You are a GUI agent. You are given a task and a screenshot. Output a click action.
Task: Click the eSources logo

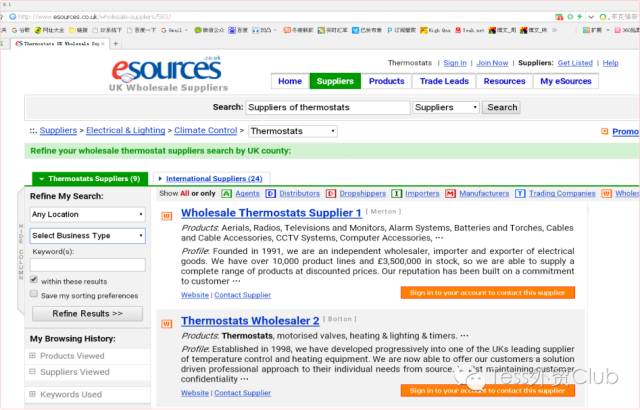pyautogui.click(x=168, y=73)
